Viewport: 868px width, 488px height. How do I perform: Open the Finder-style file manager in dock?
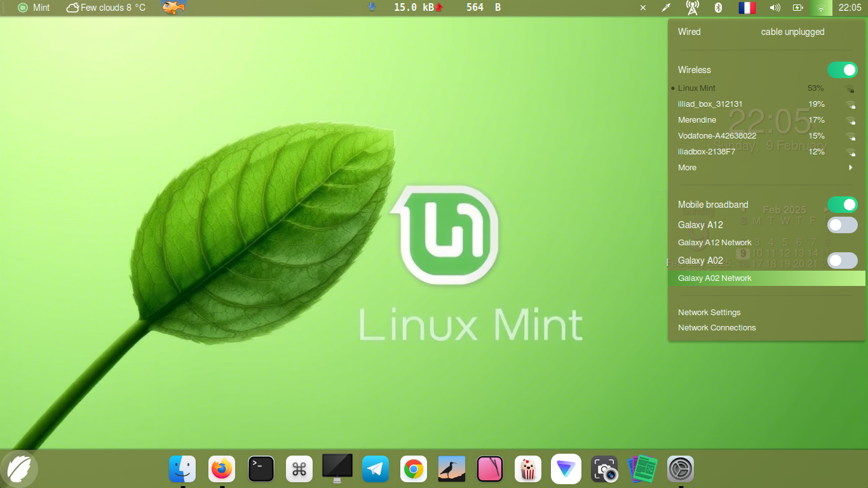[x=182, y=470]
